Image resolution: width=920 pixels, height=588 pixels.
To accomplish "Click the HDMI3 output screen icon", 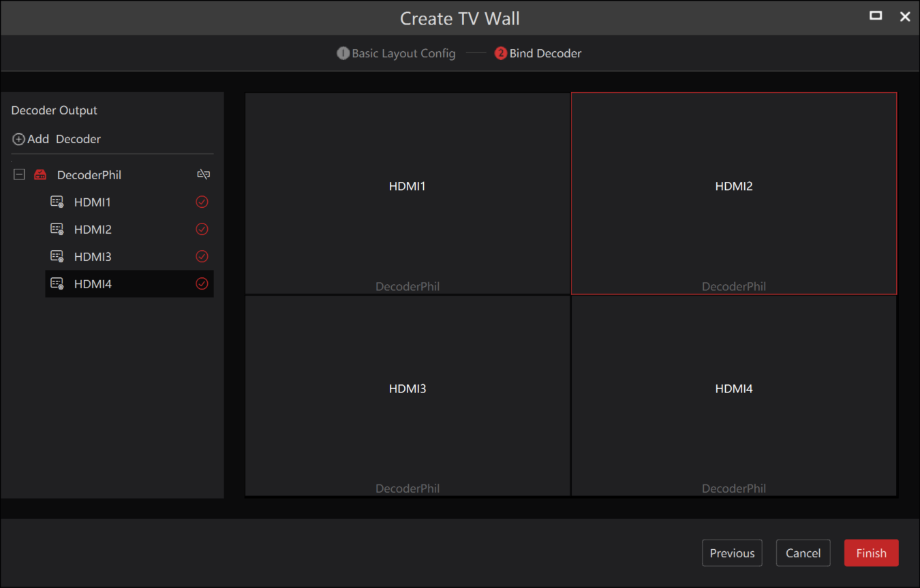I will point(57,256).
